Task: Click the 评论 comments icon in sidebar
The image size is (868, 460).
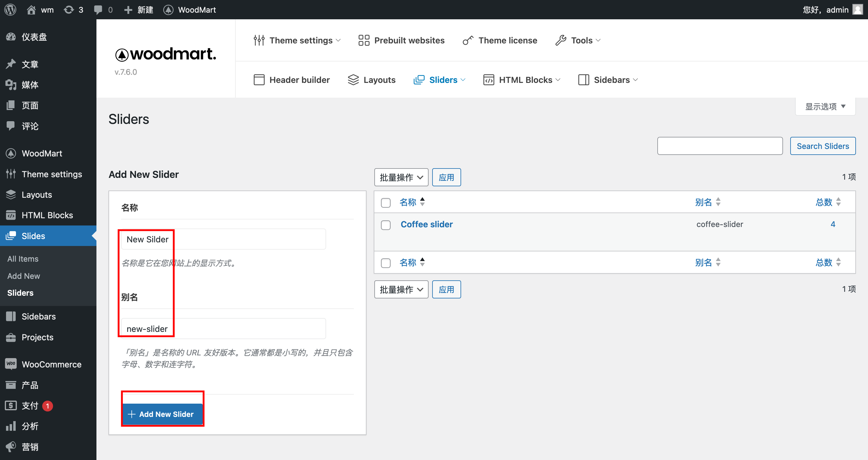Action: click(x=11, y=126)
